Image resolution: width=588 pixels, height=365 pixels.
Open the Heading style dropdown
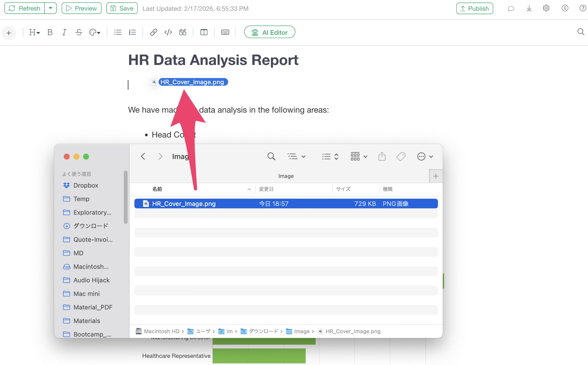click(34, 32)
